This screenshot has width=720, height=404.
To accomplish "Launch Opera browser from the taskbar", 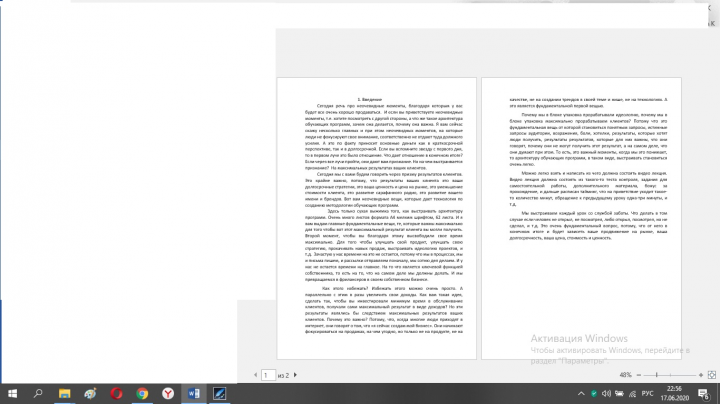I will coord(116,393).
